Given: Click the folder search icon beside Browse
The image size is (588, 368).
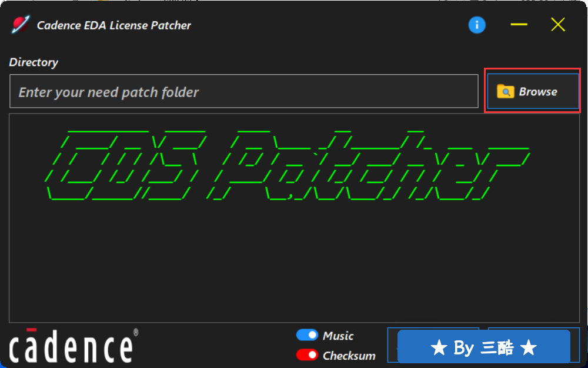Looking at the screenshot, I should pos(506,91).
